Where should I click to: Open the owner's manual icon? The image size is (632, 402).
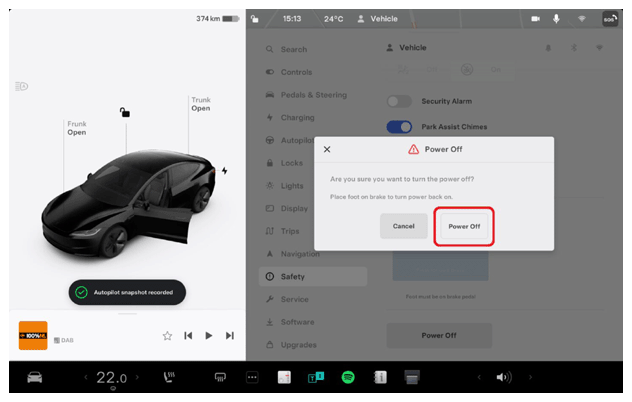[x=380, y=377]
